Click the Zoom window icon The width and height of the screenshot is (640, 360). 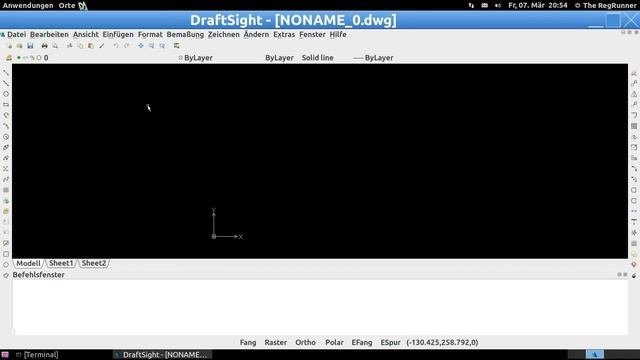click(x=151, y=46)
